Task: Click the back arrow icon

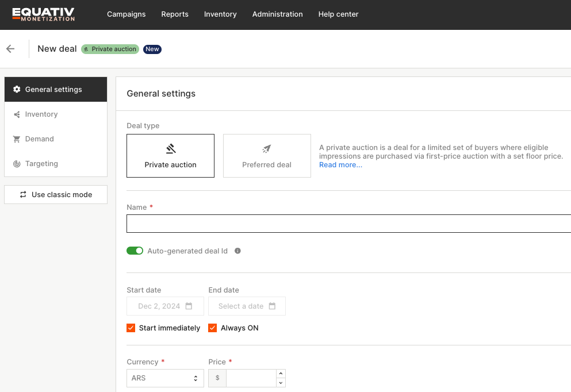Action: 10,49
